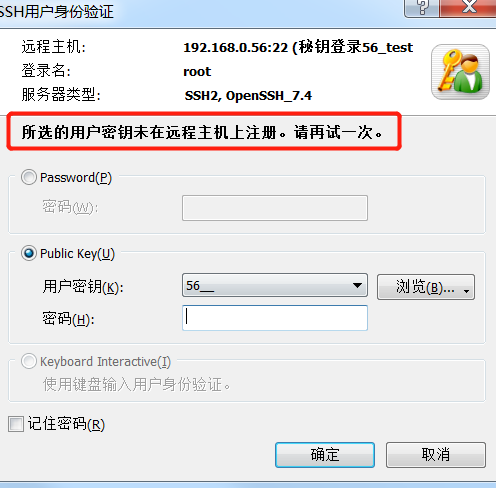Click the disabled 密码(W) password field
The height and width of the screenshot is (488, 496).
pyautogui.click(x=275, y=208)
